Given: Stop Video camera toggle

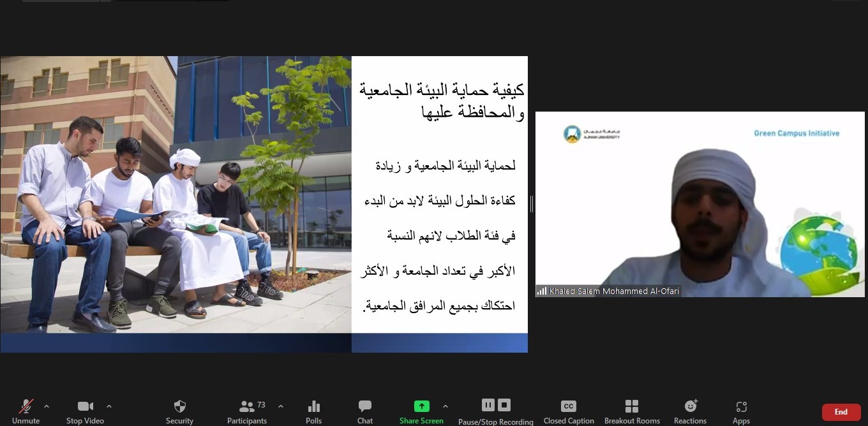Looking at the screenshot, I should pos(85,407).
